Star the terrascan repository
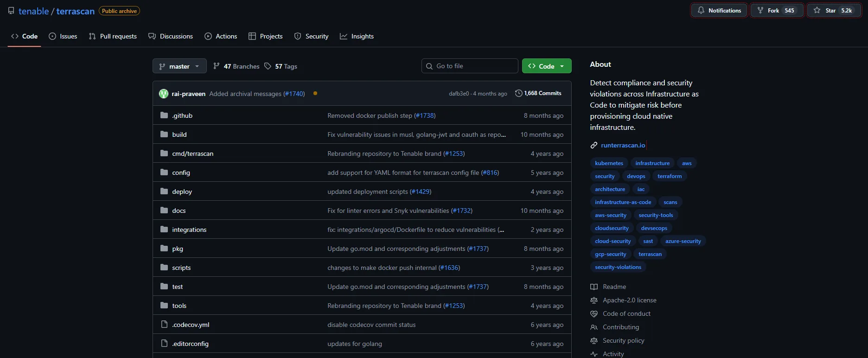Screen dimensions: 868x358 coord(834,10)
